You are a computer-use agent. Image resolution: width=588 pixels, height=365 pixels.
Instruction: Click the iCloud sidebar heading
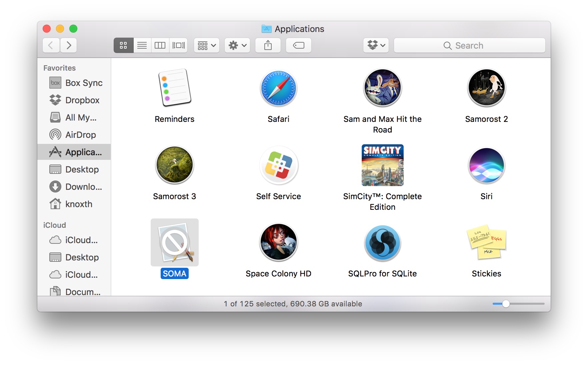point(54,225)
